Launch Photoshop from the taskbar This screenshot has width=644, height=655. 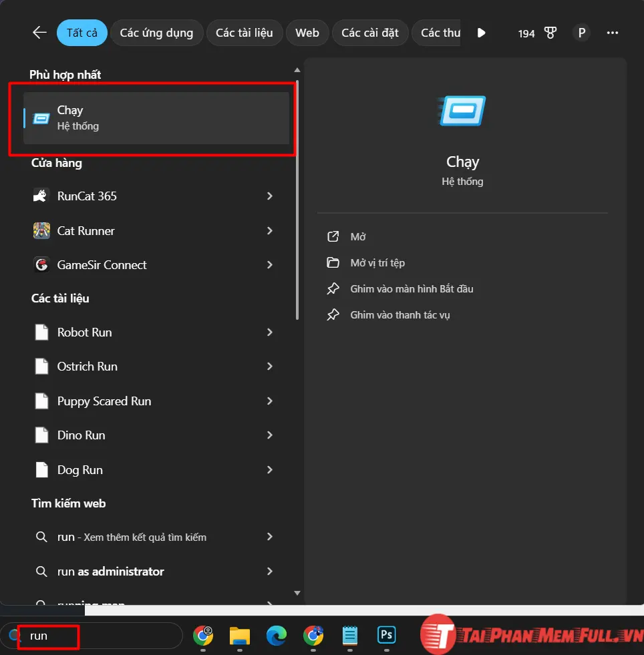point(386,635)
